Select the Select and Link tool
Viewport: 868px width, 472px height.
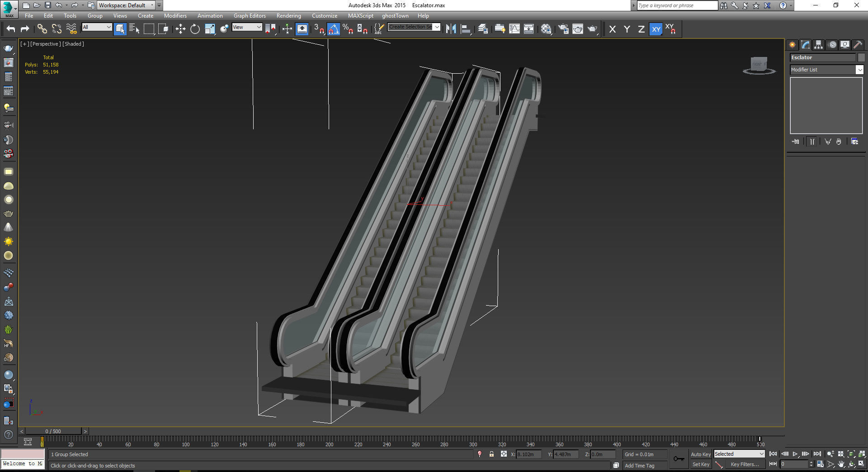42,29
